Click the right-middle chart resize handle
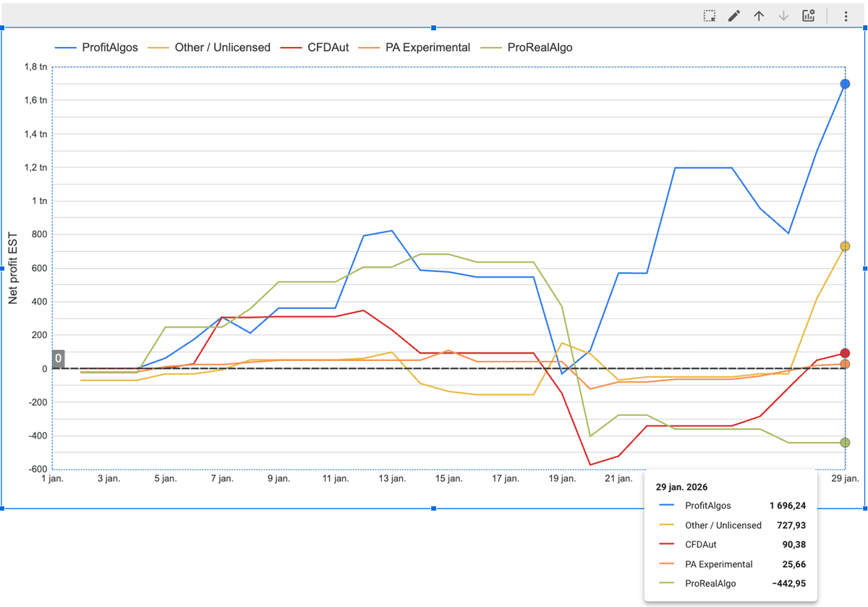 865,268
